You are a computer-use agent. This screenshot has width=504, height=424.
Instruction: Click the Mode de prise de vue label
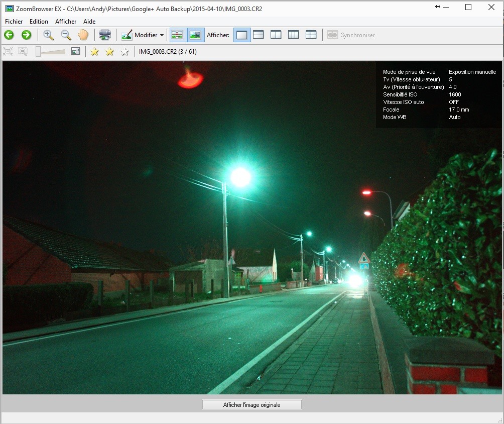tap(409, 72)
